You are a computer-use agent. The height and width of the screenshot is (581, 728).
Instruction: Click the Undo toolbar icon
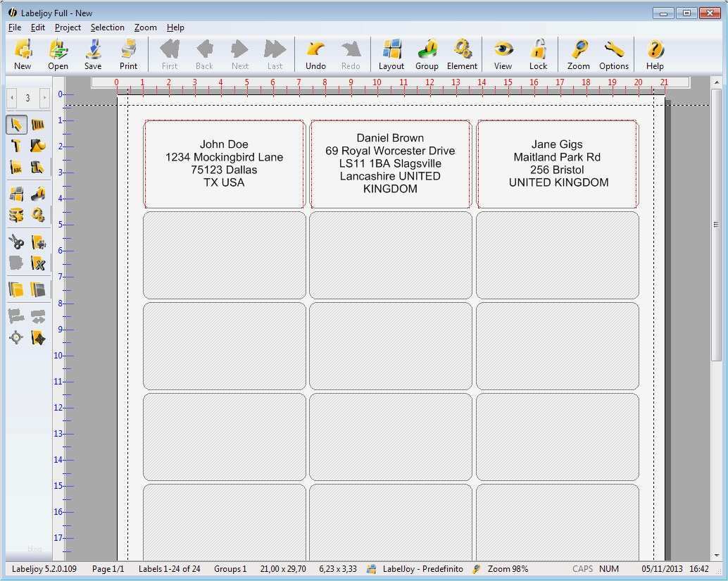coord(315,53)
